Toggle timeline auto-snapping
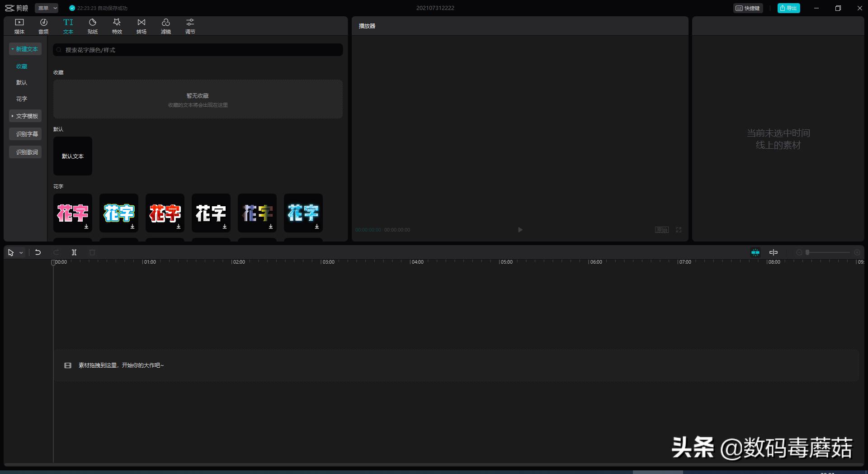Screen dimensions: 868x474 [x=755, y=252]
